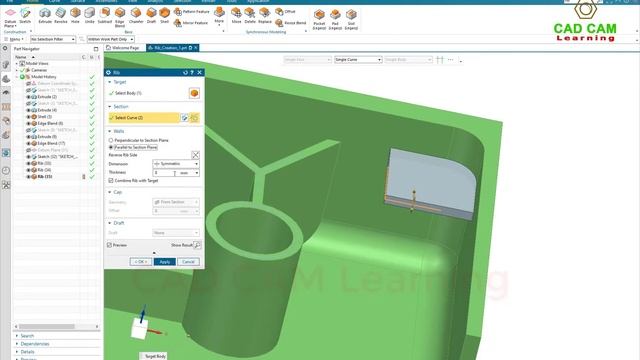Screen dimensions: 640x360
Task: Open the Pad (Legacy) tool
Action: pyautogui.click(x=335, y=19)
